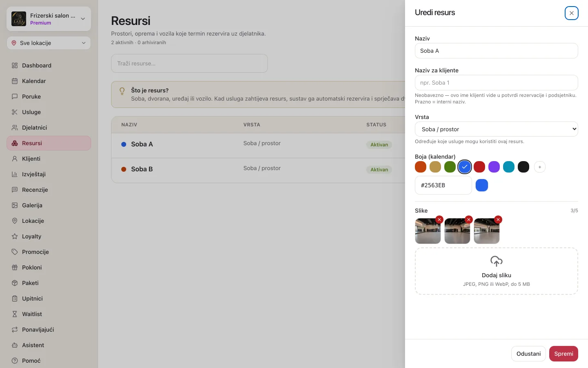Edit the hex color code field

(443, 185)
